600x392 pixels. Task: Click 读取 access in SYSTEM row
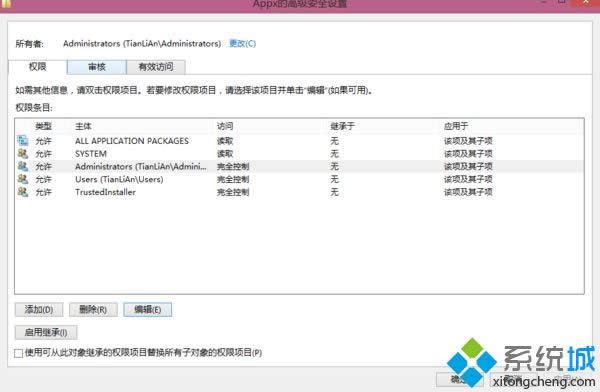click(x=225, y=154)
